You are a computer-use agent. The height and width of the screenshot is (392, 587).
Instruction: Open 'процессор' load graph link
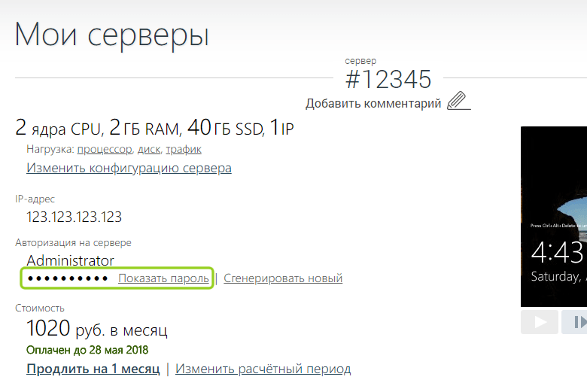point(105,149)
